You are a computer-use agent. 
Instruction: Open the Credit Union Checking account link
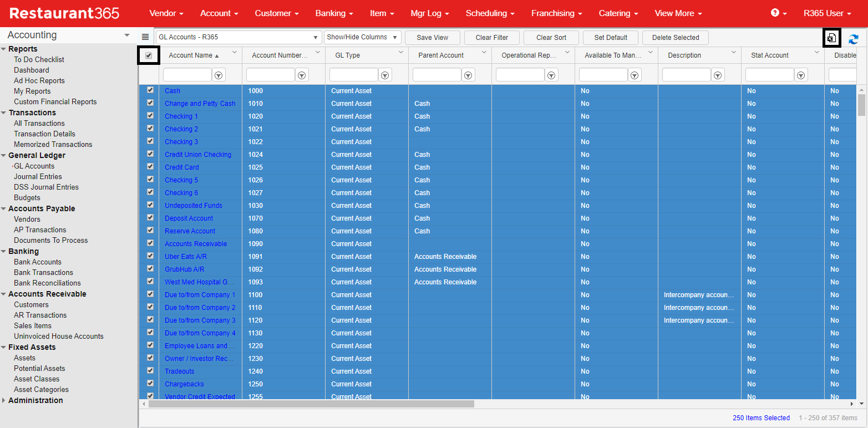[x=198, y=155]
